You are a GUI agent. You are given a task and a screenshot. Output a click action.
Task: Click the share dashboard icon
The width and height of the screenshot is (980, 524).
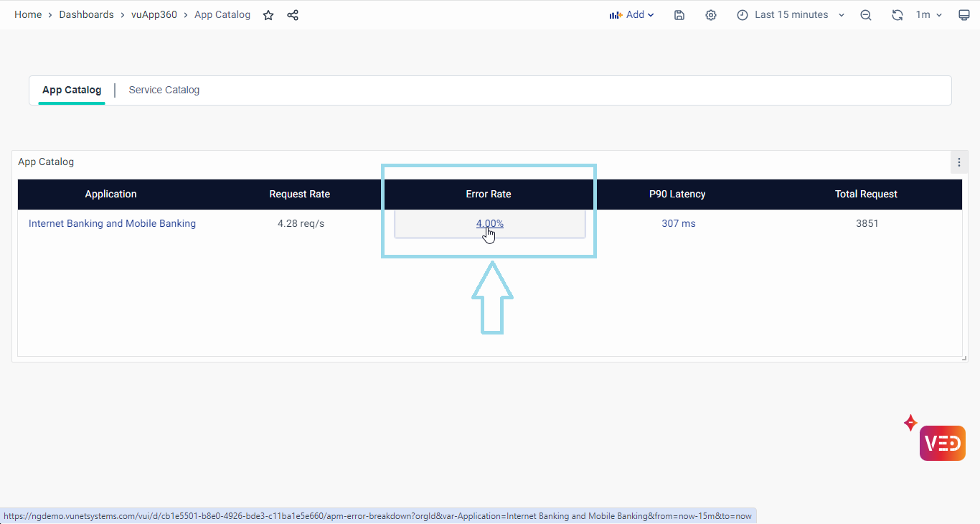click(x=293, y=15)
